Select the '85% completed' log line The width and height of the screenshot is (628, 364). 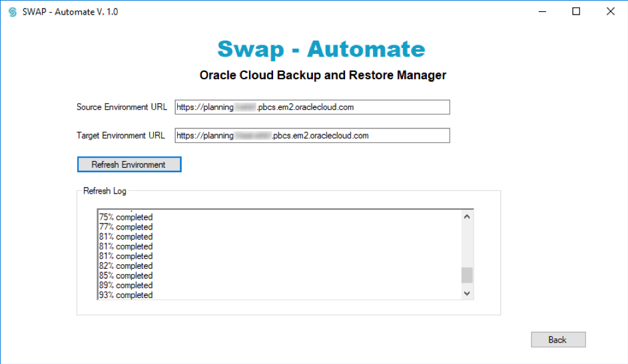pos(126,275)
